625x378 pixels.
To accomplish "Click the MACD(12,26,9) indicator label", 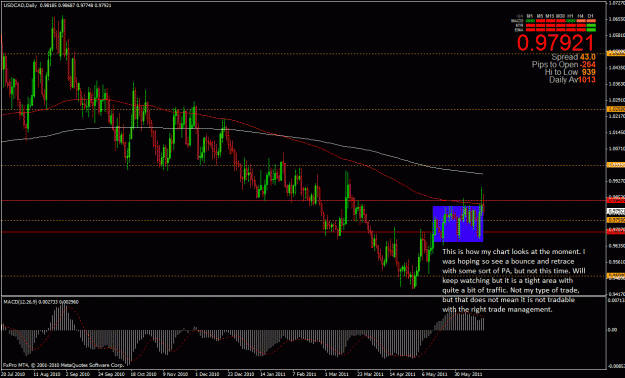I will point(41,302).
